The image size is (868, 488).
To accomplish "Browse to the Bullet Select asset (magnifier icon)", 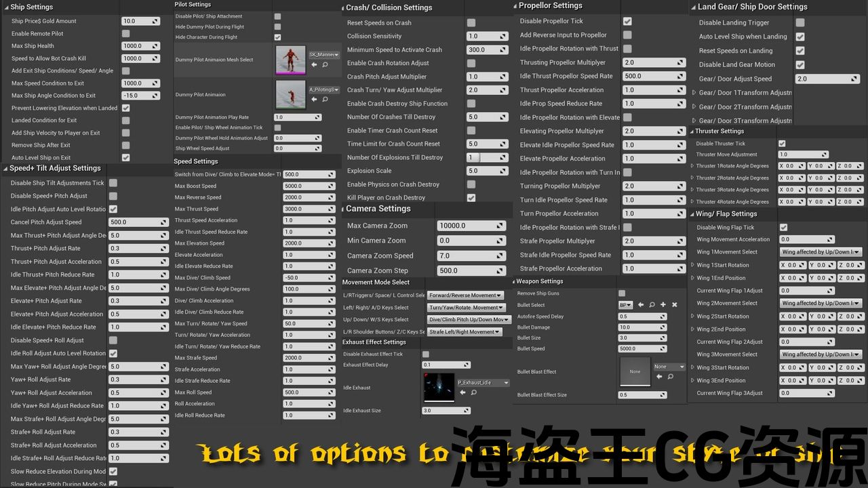I will coord(652,305).
